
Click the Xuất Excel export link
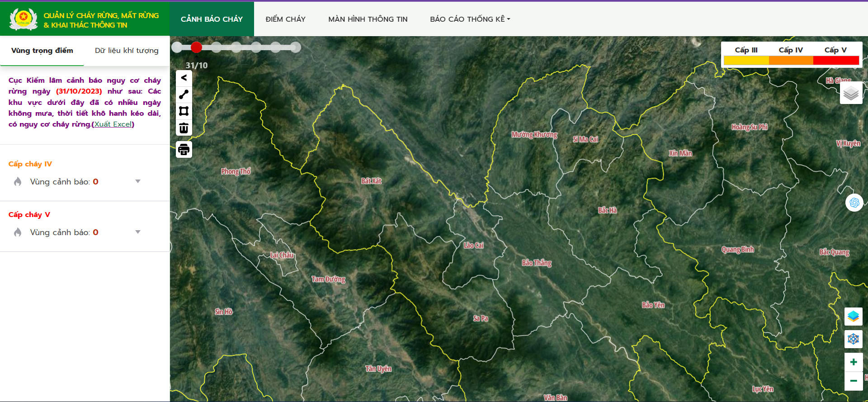(113, 124)
